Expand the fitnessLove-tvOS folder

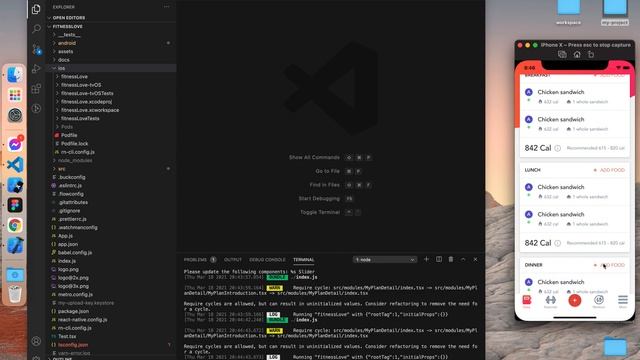pos(81,85)
